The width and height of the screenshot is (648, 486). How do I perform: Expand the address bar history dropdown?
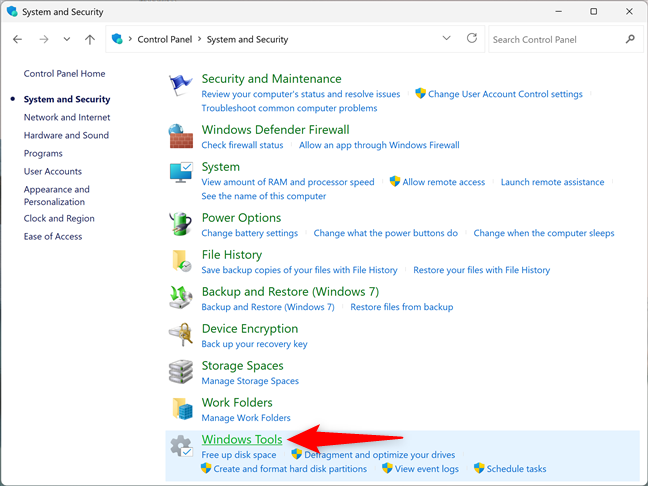446,38
